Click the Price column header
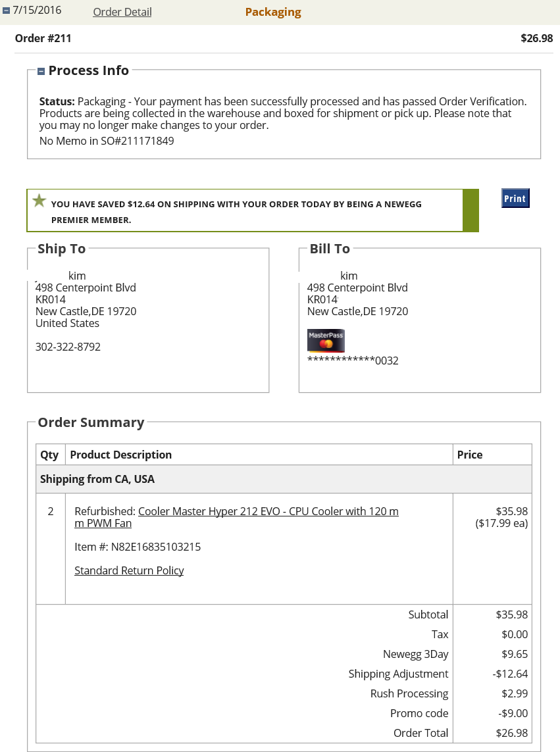 (x=470, y=455)
